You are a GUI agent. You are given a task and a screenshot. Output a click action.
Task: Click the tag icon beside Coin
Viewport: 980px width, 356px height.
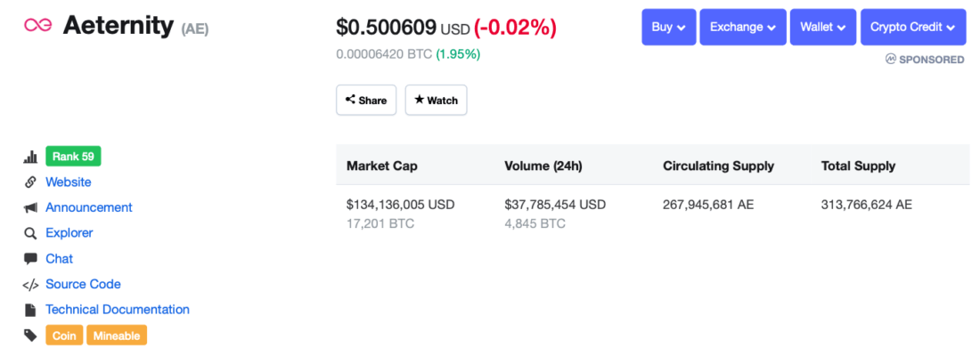click(x=30, y=336)
